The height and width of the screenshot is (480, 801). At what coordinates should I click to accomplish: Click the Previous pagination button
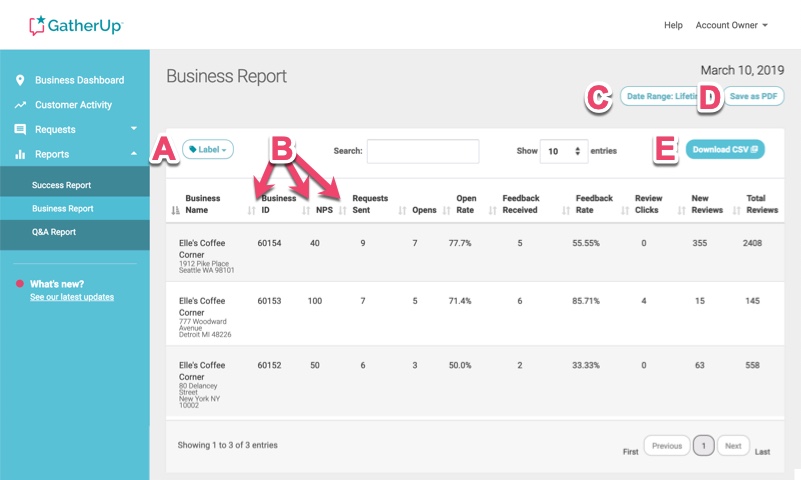pyautogui.click(x=667, y=446)
